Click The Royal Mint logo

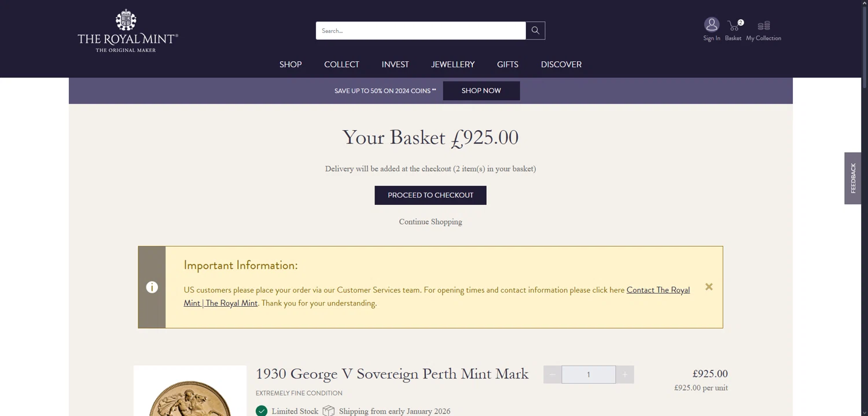click(x=128, y=31)
